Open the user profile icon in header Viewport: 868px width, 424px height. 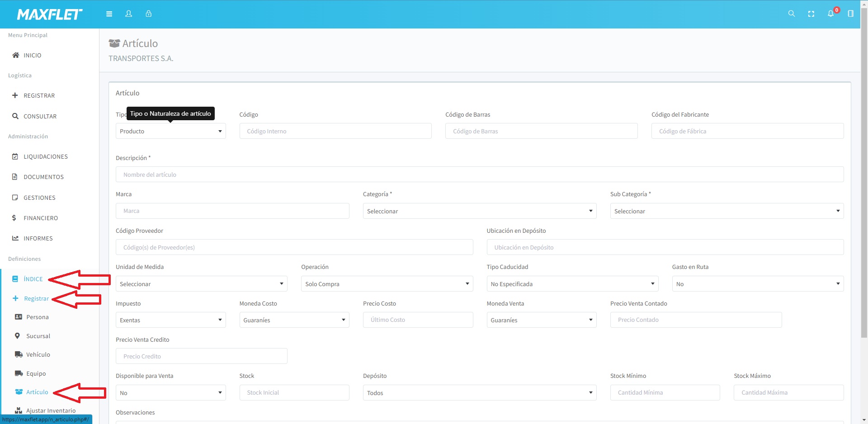click(x=129, y=14)
